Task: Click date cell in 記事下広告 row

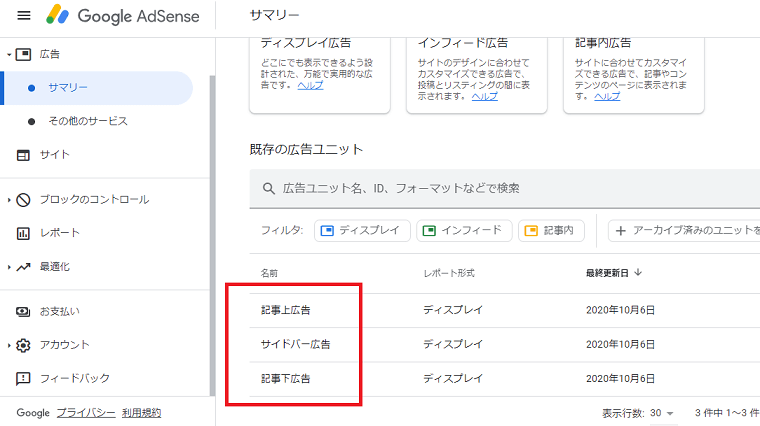Action: [620, 379]
